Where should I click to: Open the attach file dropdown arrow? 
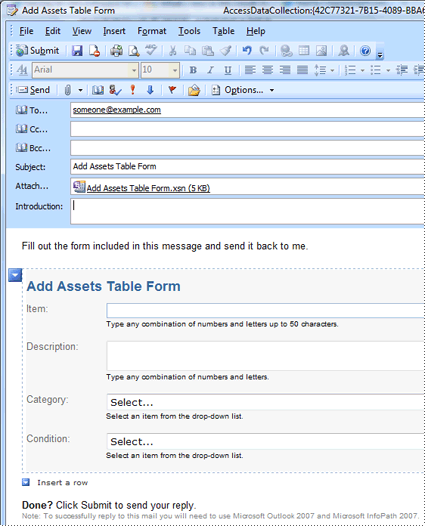pos(80,90)
